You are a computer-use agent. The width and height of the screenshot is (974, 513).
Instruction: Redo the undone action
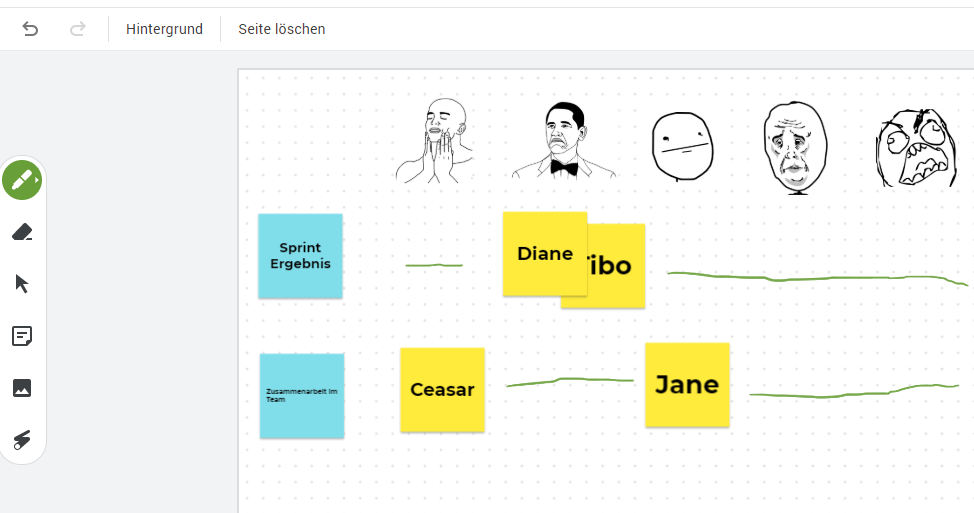78,29
